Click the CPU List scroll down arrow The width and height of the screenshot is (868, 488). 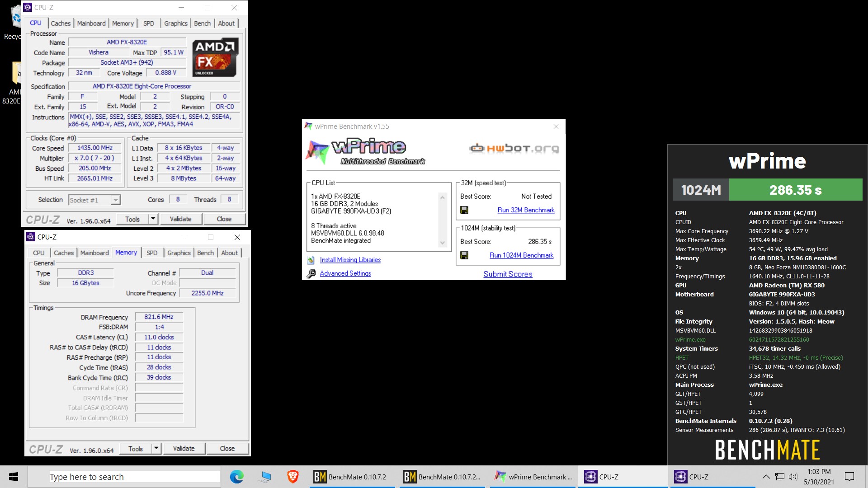pyautogui.click(x=443, y=243)
